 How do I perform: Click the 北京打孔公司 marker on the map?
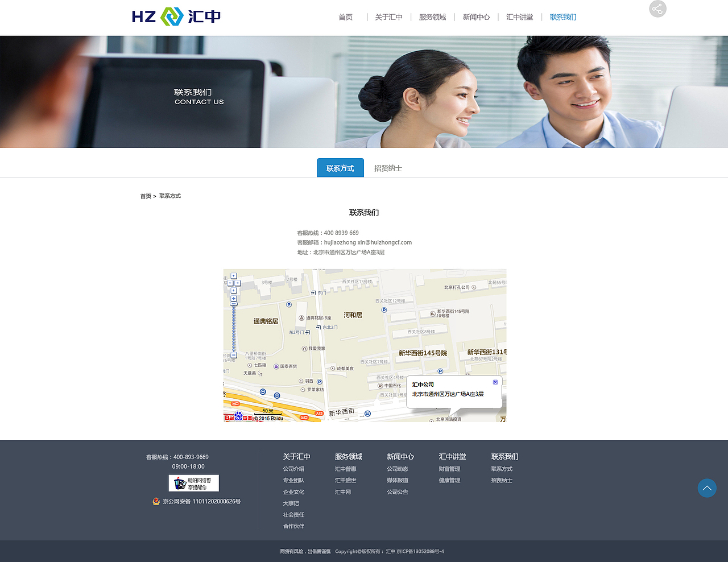[474, 287]
